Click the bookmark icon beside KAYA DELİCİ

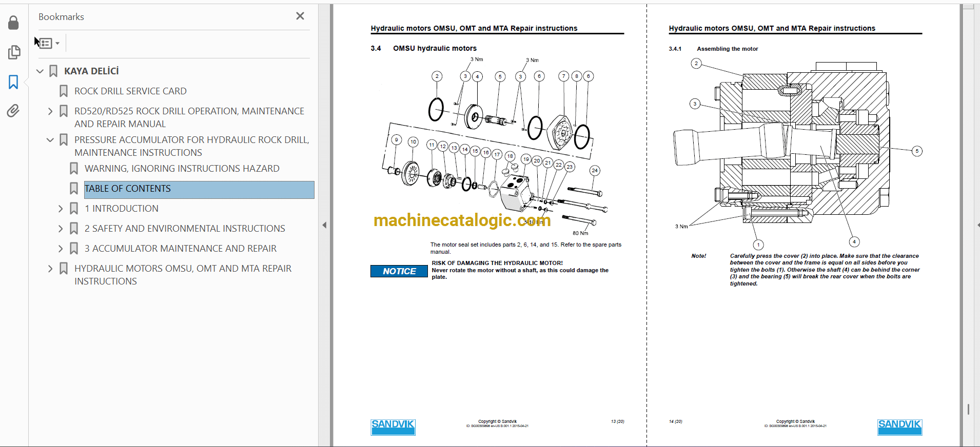coord(53,71)
